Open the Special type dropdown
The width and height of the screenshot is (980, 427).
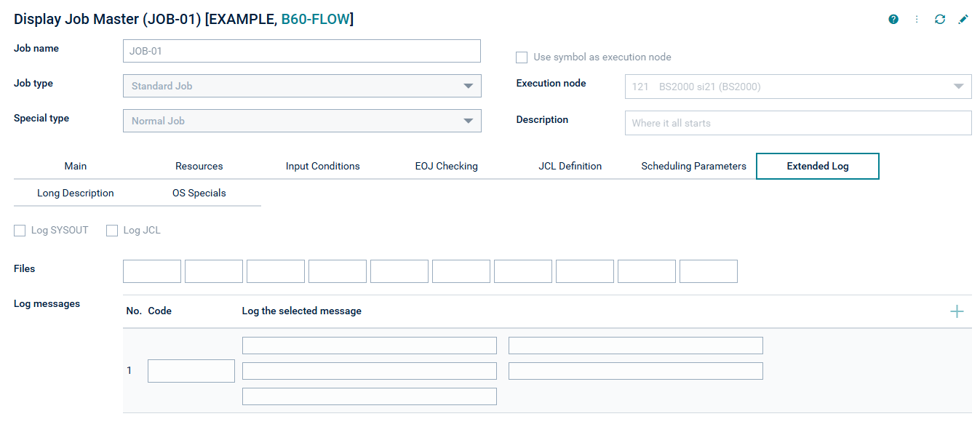[x=302, y=121]
